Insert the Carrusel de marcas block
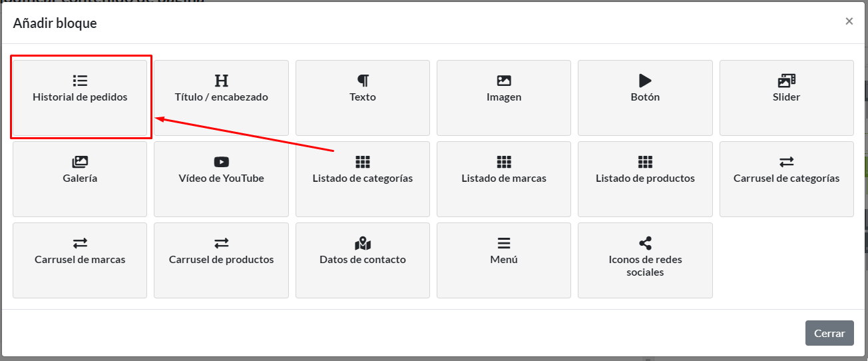Screen dimensions: 868x361 [80, 260]
